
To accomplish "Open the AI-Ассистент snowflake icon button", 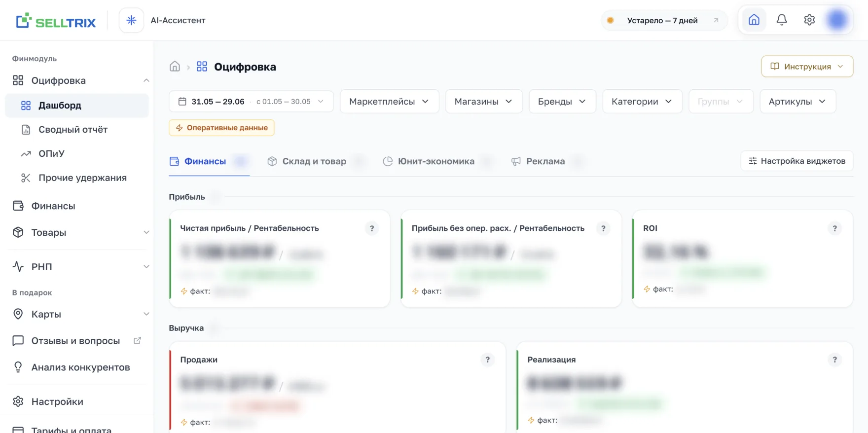I will pyautogui.click(x=131, y=20).
